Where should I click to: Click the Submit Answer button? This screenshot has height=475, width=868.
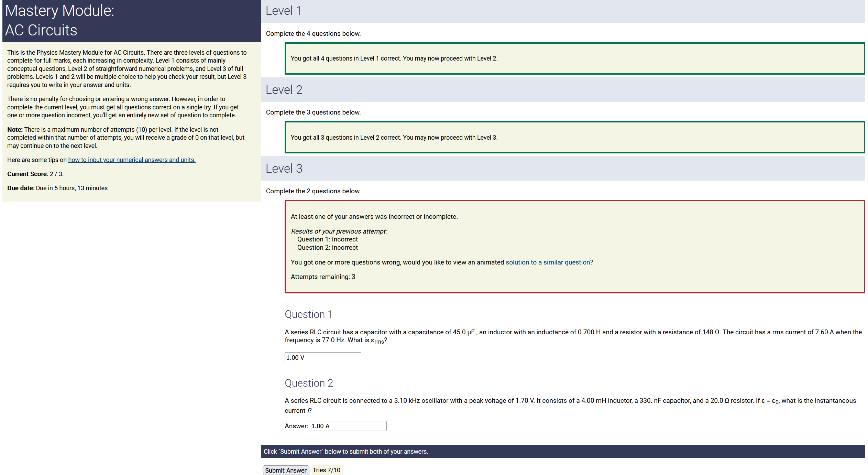point(285,470)
